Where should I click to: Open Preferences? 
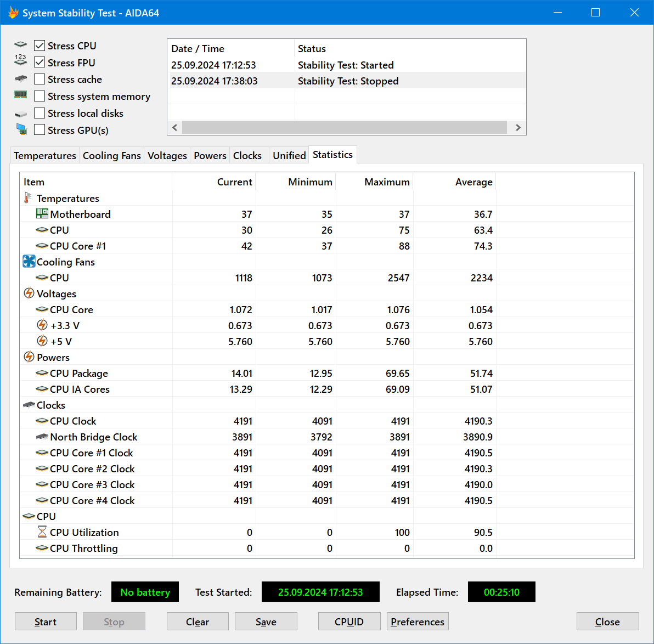click(418, 622)
